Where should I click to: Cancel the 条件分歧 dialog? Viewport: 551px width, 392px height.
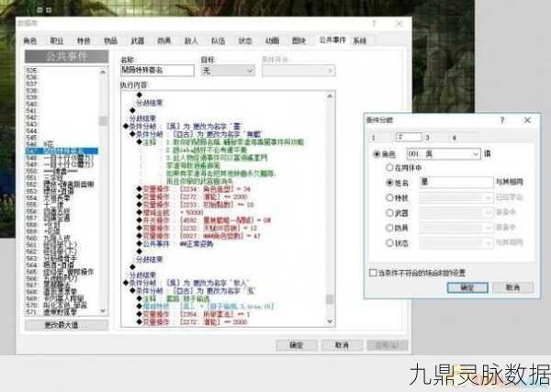[x=512, y=287]
